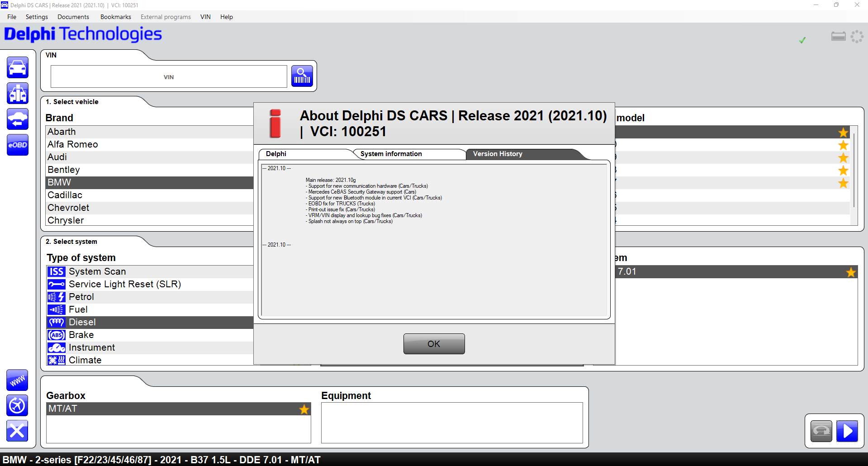868x466 pixels.
Task: Open the Delphi tab in About dialog
Action: 276,154
